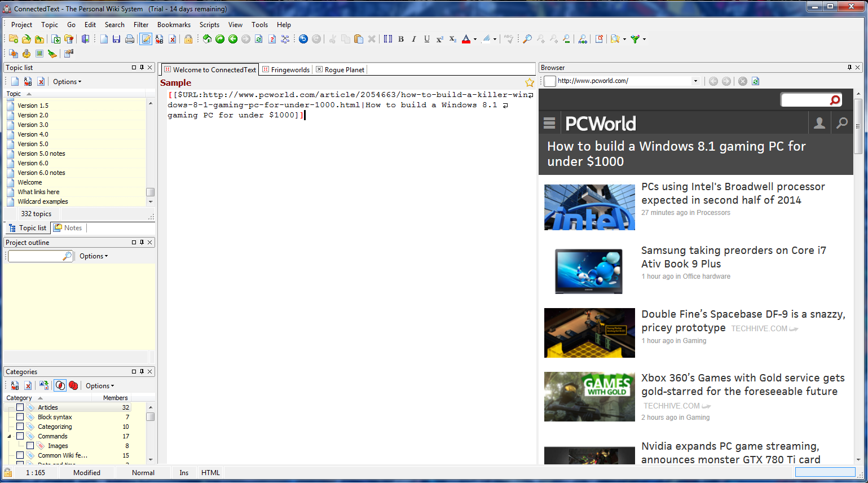Open highlight color dropdown arrow

click(x=495, y=39)
